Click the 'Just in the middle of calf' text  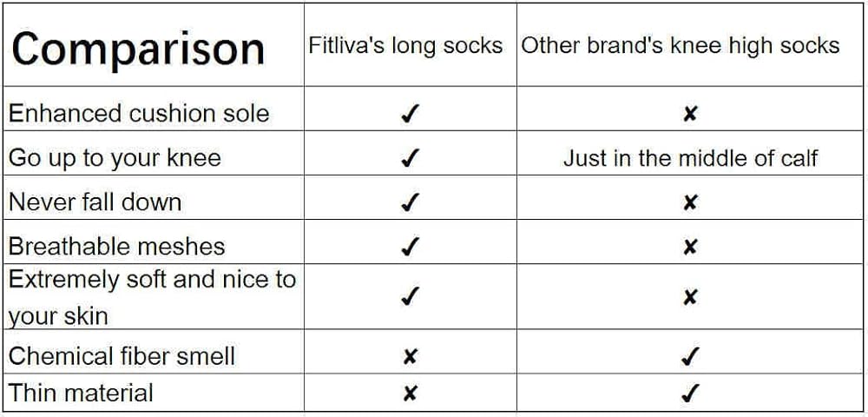[690, 158]
